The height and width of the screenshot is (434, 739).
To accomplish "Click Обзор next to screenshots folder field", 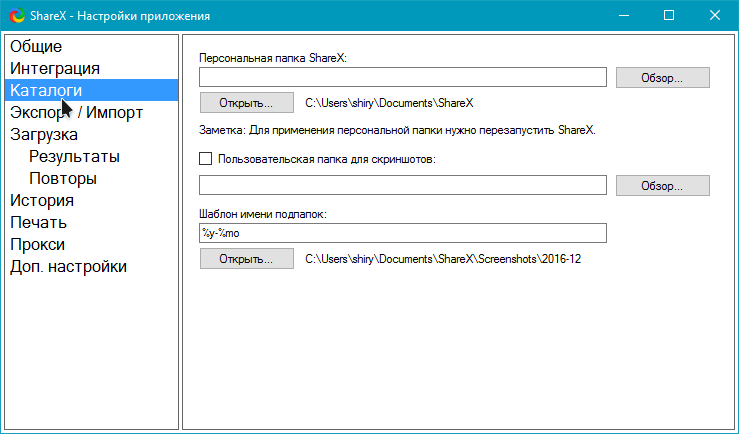I will click(662, 186).
